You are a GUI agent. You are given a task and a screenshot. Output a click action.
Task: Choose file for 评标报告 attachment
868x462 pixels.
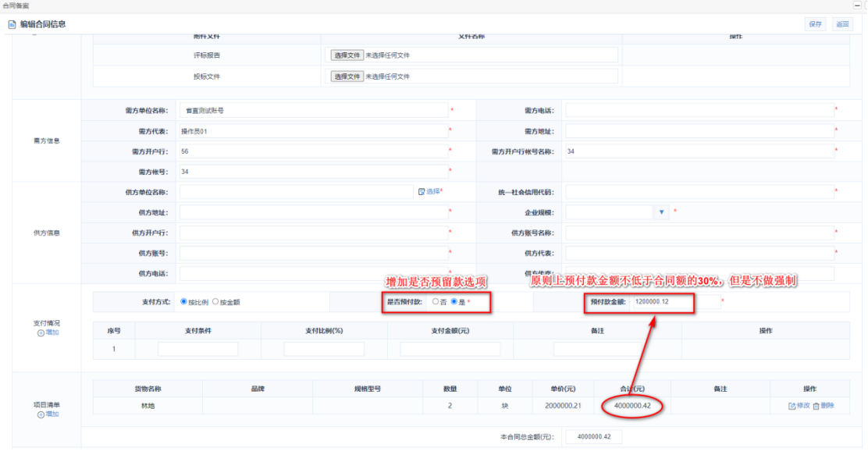[x=347, y=55]
